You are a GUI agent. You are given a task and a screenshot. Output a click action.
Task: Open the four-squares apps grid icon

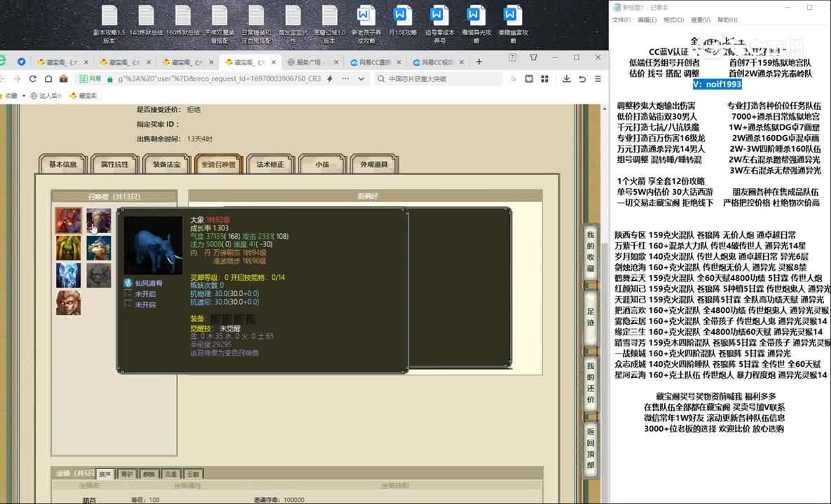click(544, 78)
